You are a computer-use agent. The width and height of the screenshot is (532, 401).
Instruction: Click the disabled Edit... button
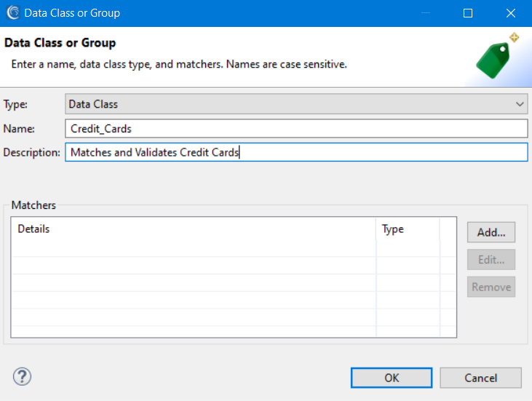491,260
